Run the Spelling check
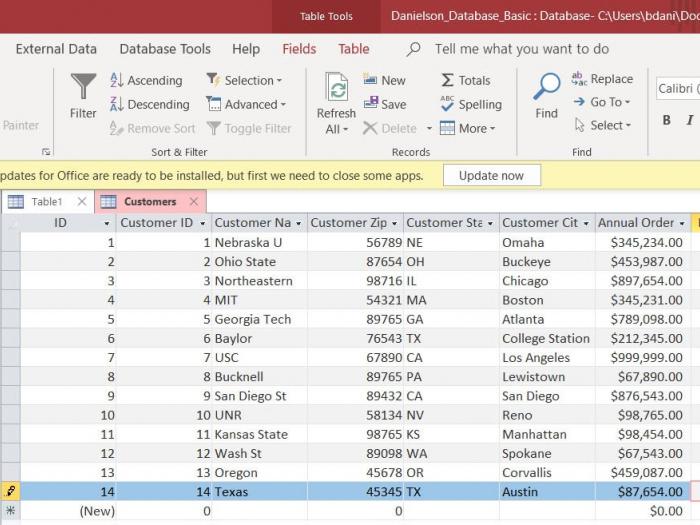Viewport: 700px width, 525px height. [471, 104]
